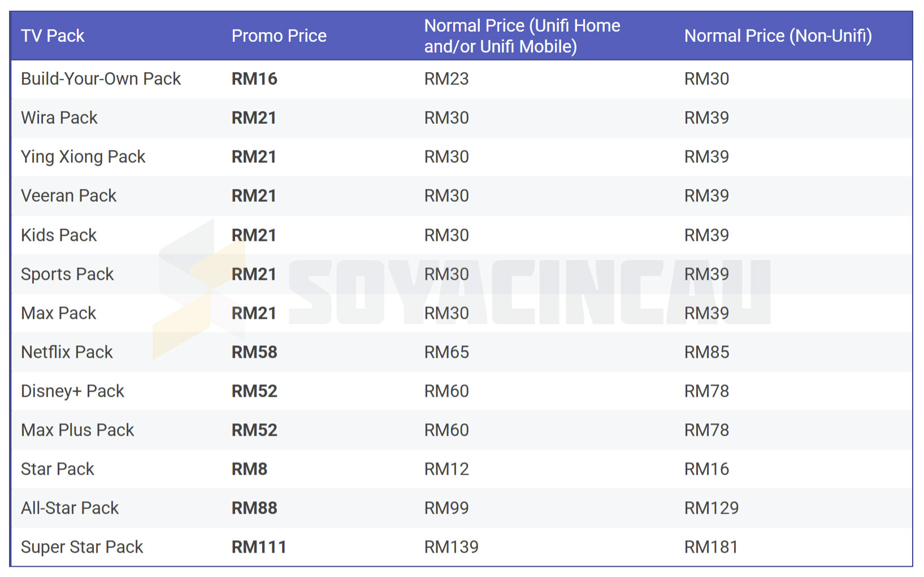Click the RM99 All-Star Unifi price
Viewport: 924px width, 577px height.
pyautogui.click(x=446, y=509)
